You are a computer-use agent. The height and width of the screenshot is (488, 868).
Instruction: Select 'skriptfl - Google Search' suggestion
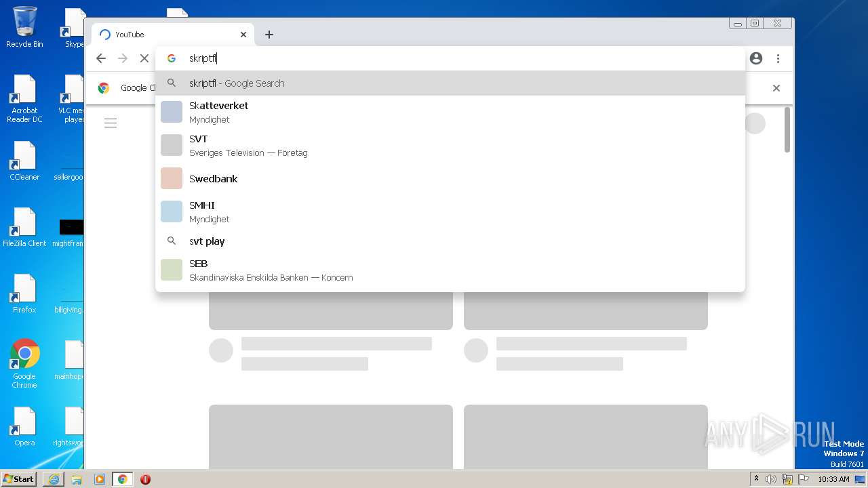[450, 83]
